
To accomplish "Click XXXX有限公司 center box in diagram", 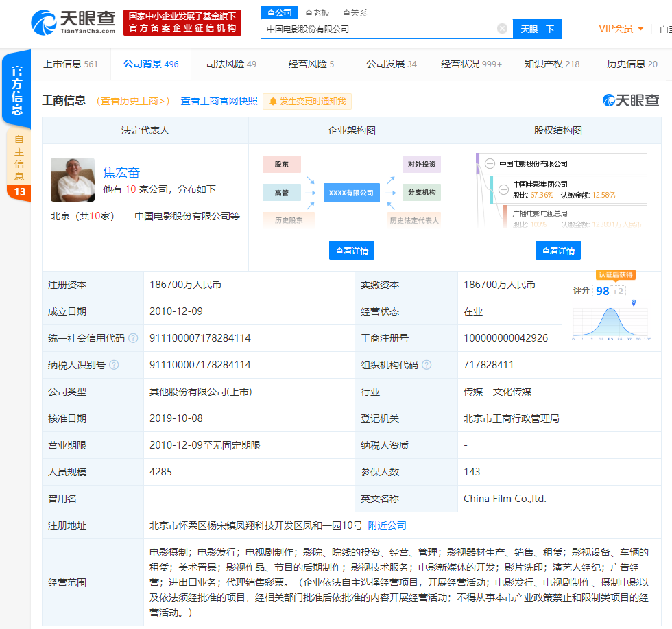I will pyautogui.click(x=351, y=193).
